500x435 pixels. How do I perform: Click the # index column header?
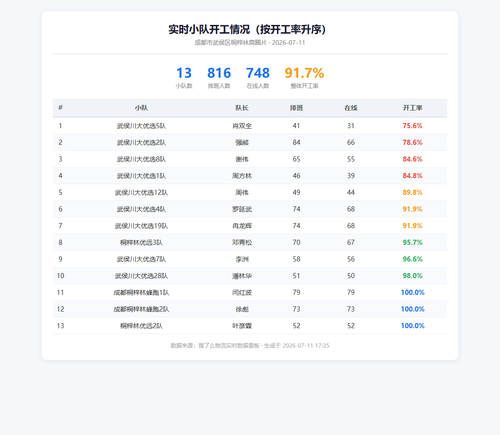[x=60, y=107]
